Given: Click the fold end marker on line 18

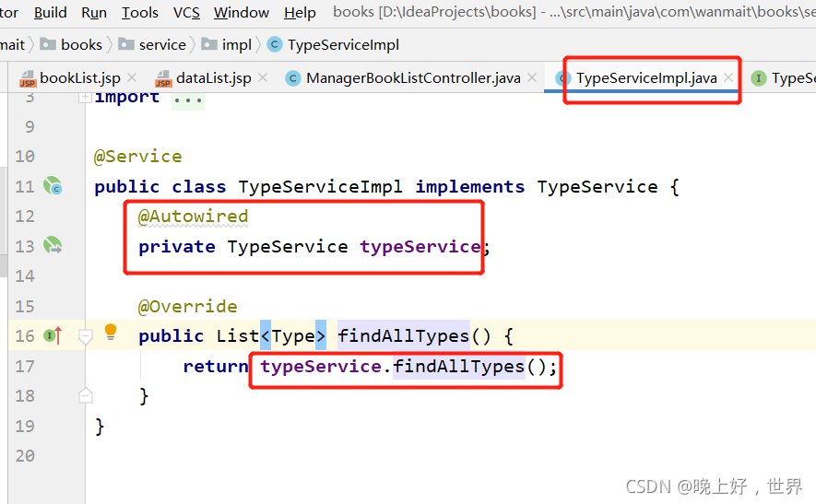Looking at the screenshot, I should [x=86, y=395].
